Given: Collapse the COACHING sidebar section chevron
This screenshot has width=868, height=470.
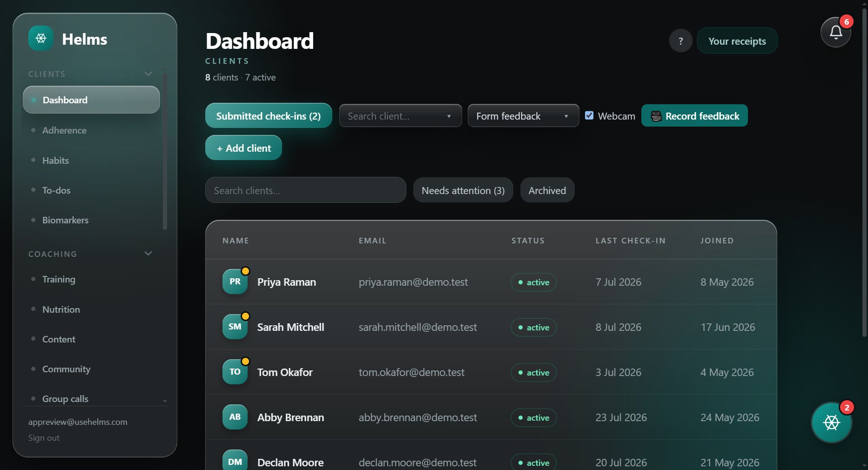Looking at the screenshot, I should [x=148, y=253].
